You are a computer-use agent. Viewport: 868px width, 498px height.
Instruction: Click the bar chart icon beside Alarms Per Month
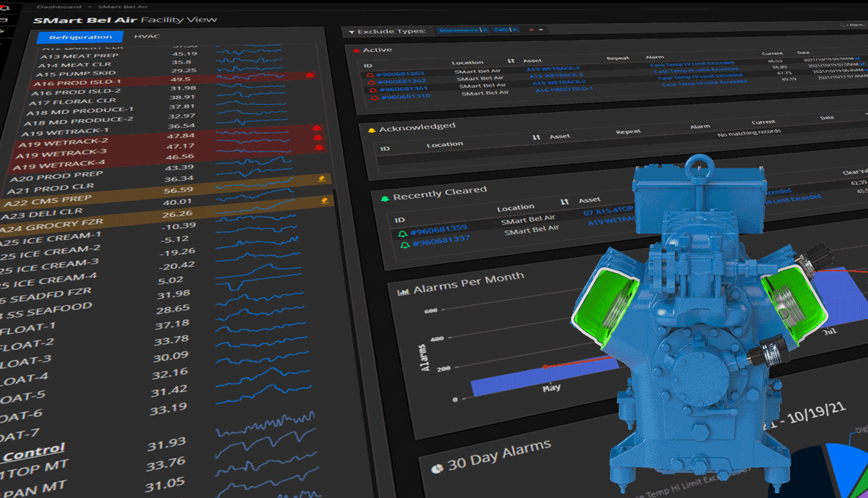404,291
